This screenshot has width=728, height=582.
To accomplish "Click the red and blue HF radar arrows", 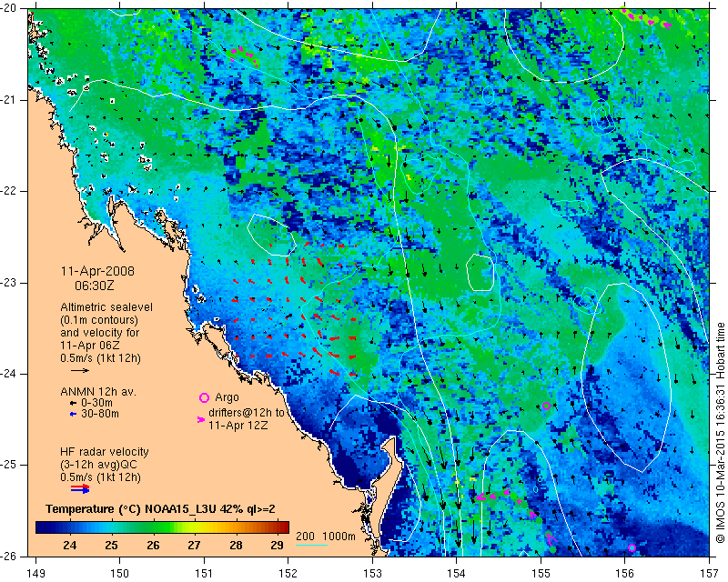I will 80,488.
